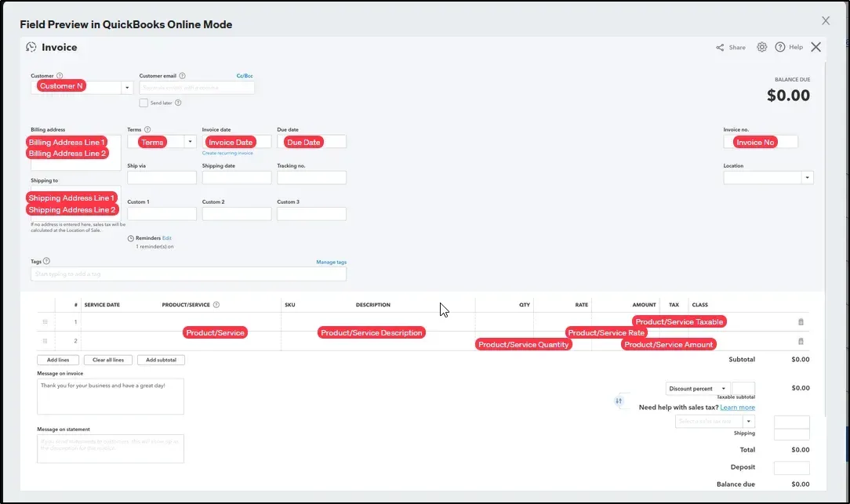The height and width of the screenshot is (504, 850).
Task: Click the Shipping to address box
Action: (x=76, y=203)
